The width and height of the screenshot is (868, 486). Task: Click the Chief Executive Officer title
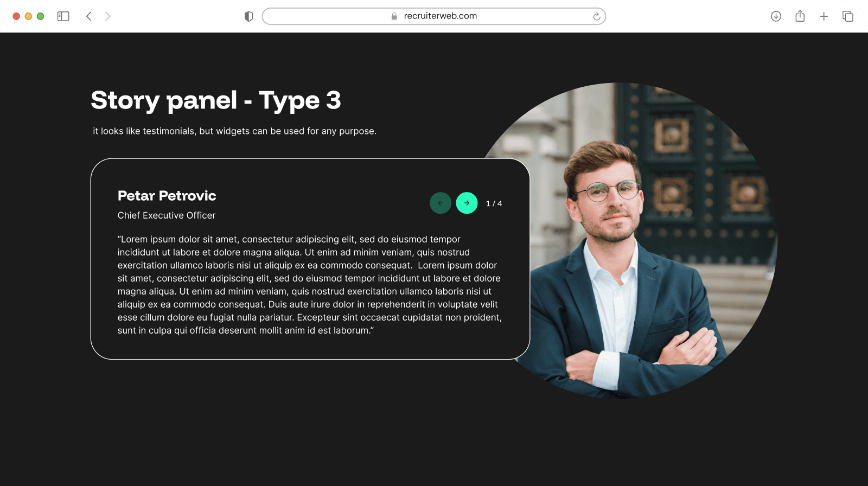[167, 215]
